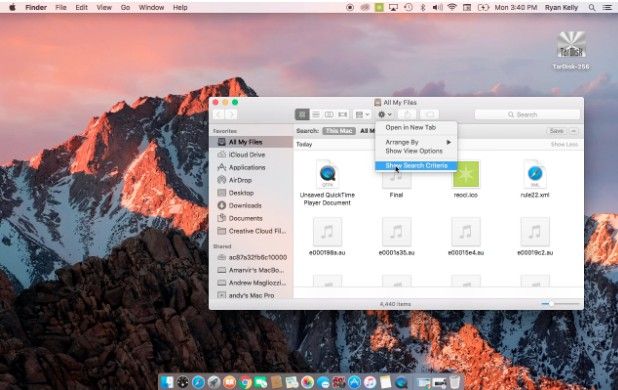The image size is (618, 390).
Task: Click Show Less in Today section
Action: (x=564, y=145)
